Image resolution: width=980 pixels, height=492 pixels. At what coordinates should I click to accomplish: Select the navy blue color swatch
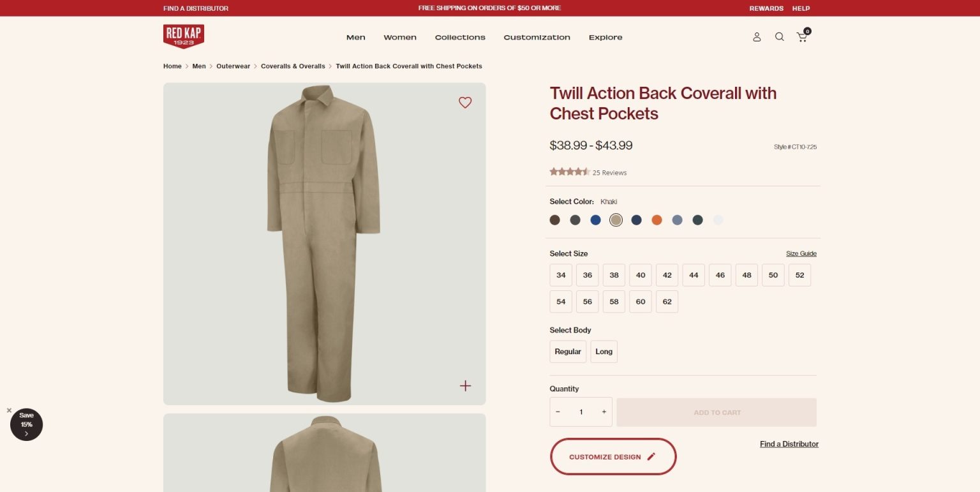[636, 220]
